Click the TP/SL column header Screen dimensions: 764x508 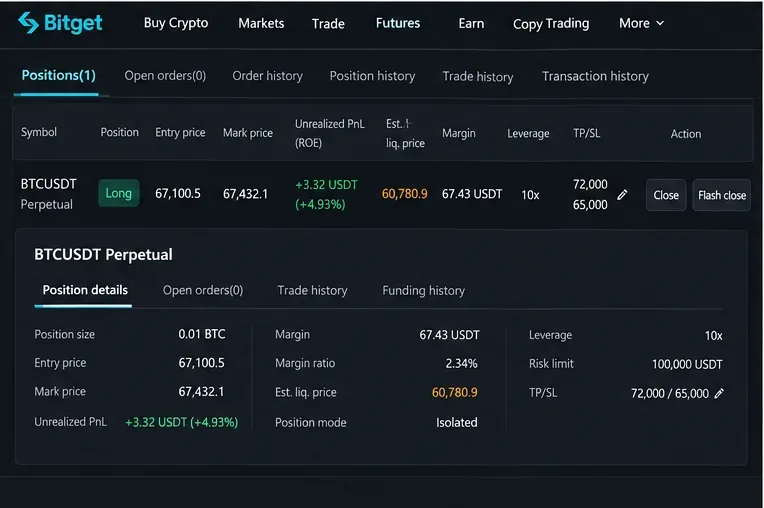click(587, 133)
